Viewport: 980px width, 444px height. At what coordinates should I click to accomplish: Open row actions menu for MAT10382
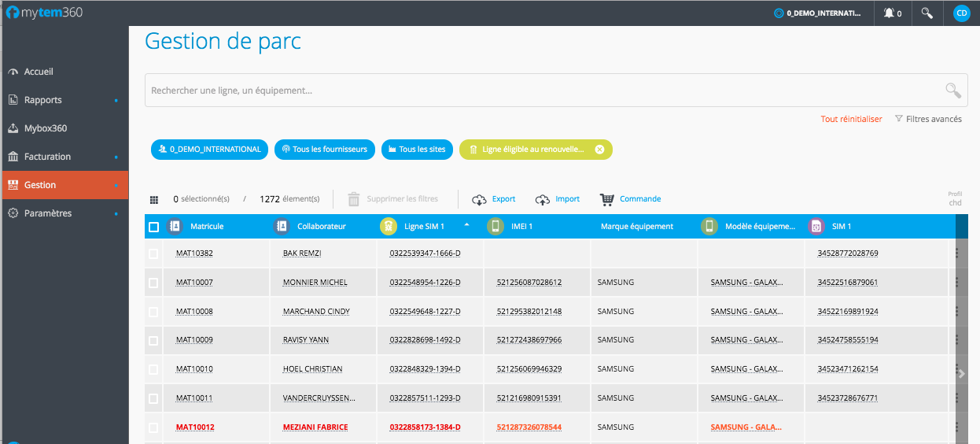pos(957,253)
